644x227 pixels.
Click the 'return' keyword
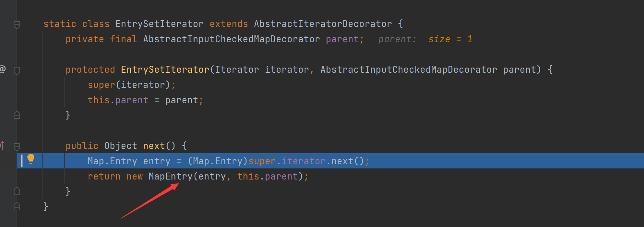coord(104,176)
